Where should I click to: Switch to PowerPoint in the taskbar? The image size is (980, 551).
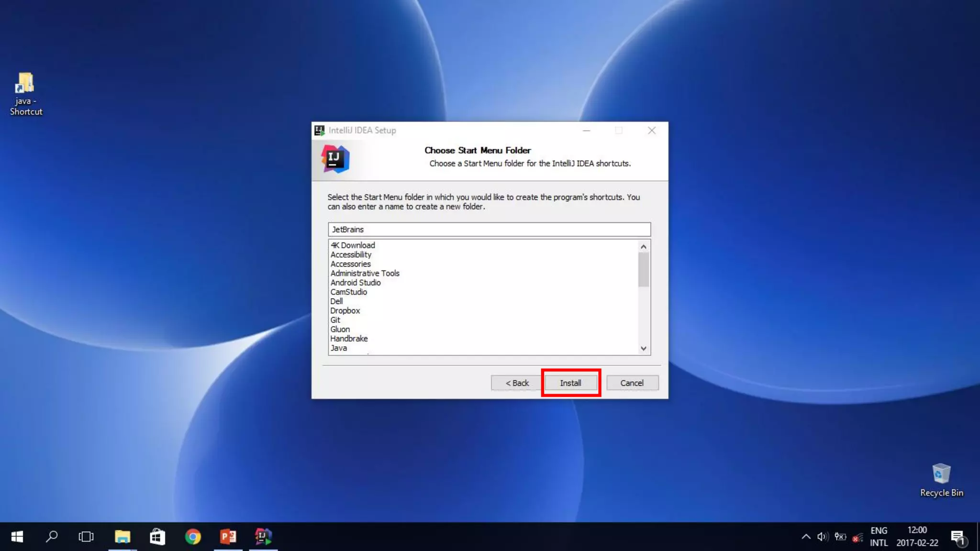[228, 537]
